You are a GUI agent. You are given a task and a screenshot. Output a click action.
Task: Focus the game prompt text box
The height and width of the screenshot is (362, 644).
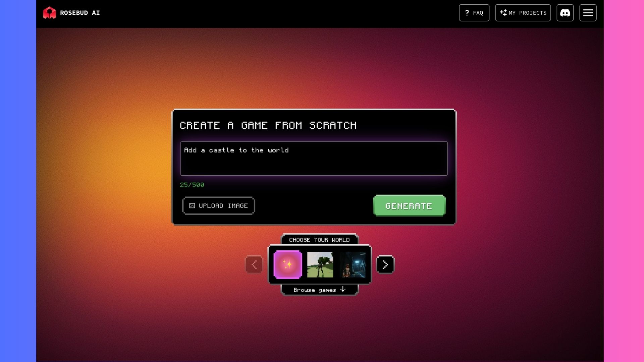coord(314,159)
